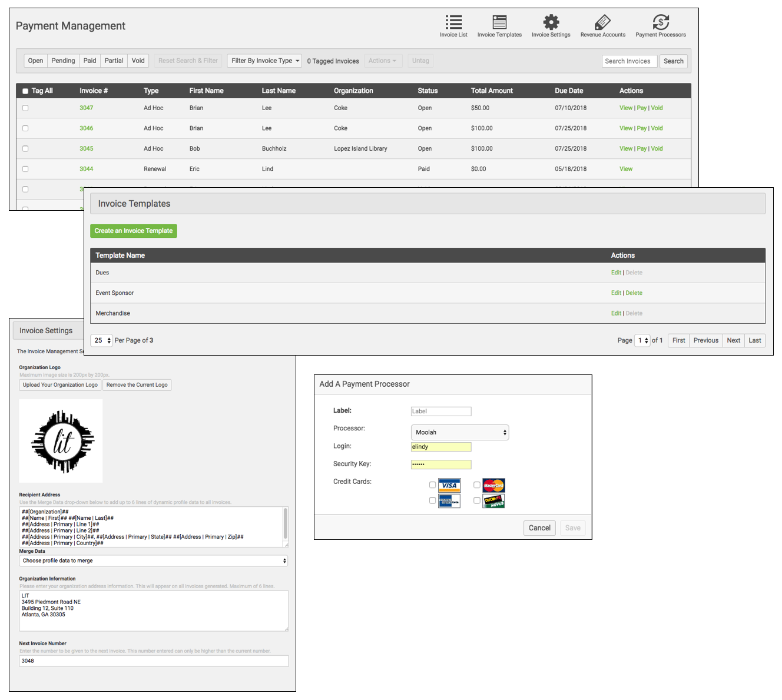Open the Choose profile data to merge dropdown
The image size is (782, 700).
click(x=154, y=560)
